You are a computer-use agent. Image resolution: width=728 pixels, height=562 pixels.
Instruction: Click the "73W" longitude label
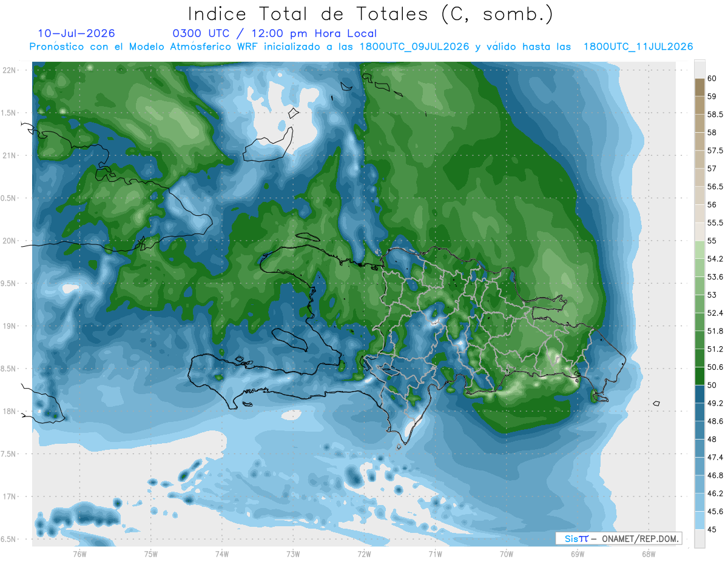pos(293,554)
